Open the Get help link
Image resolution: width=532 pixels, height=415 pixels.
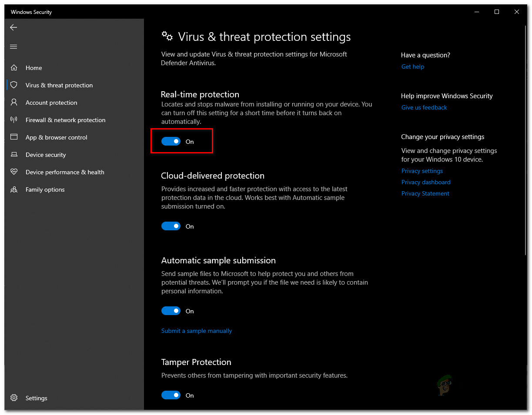click(x=412, y=66)
